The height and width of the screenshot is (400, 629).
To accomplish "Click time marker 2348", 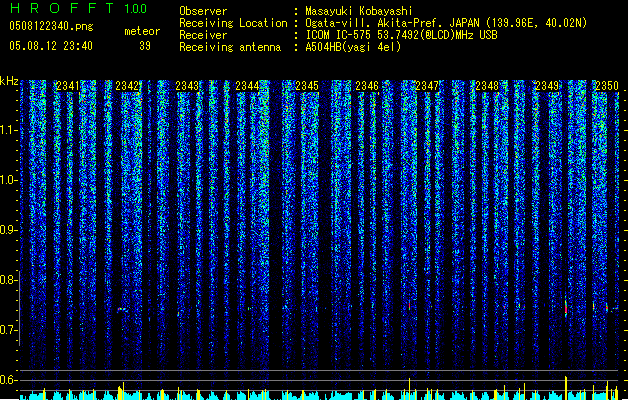I will pyautogui.click(x=487, y=86).
